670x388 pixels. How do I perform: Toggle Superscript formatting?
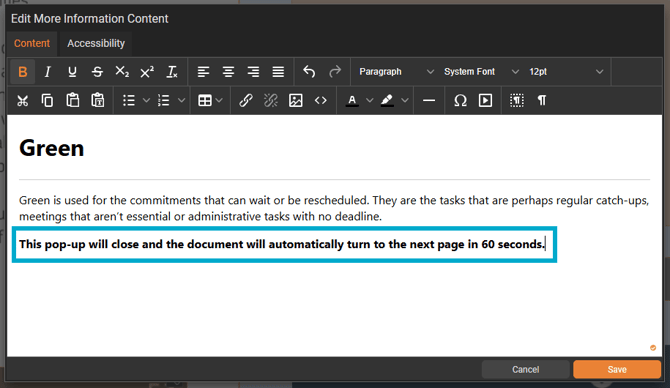[x=147, y=72]
